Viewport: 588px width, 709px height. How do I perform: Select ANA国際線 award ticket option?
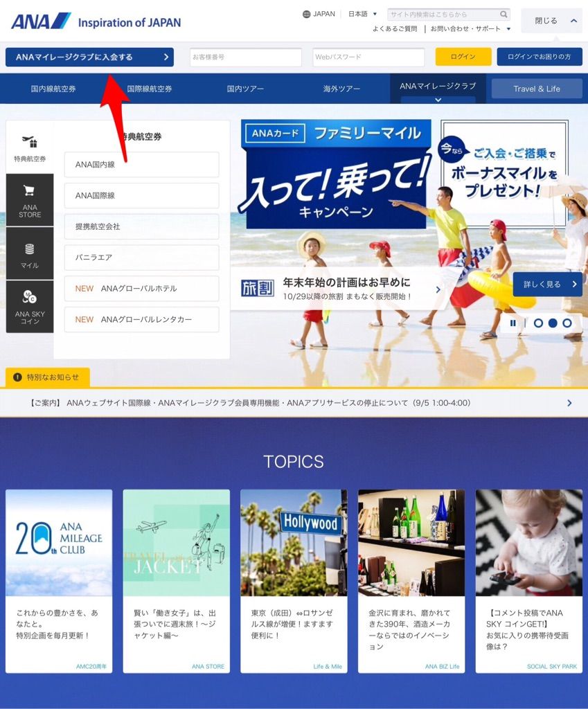click(141, 196)
